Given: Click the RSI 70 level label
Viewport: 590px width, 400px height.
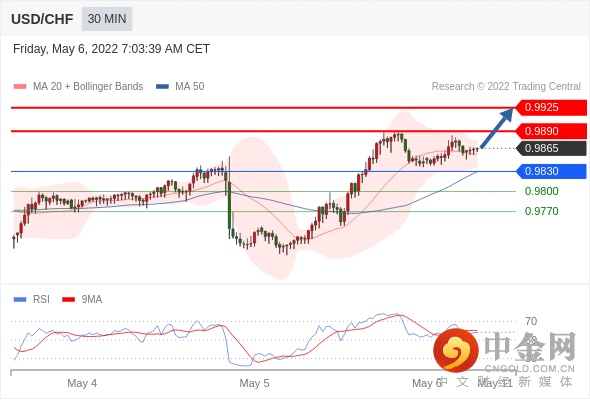Looking at the screenshot, I should 531,321.
